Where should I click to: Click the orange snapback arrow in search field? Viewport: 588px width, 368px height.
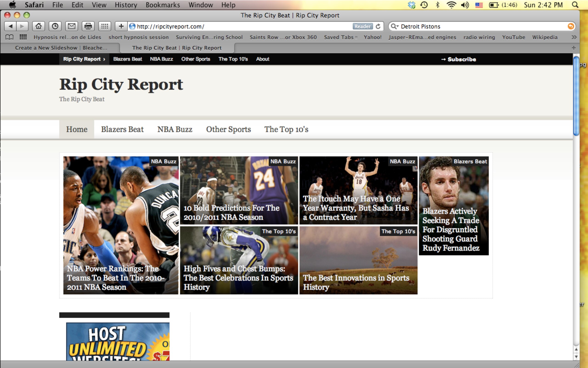[x=571, y=26]
